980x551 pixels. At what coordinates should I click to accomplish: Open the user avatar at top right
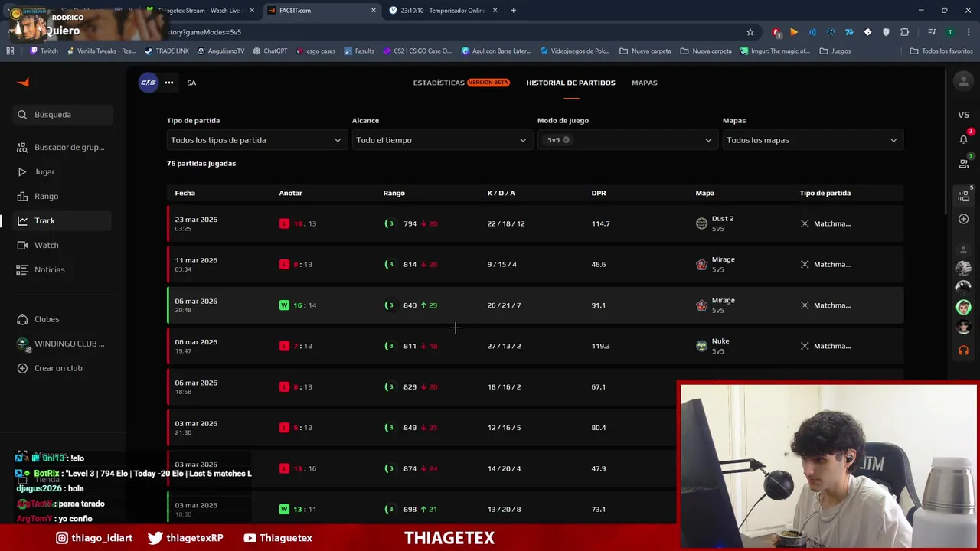coord(963,81)
